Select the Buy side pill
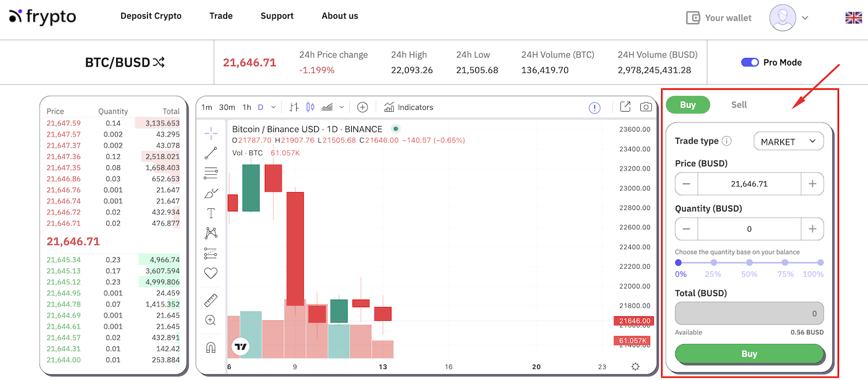 [688, 104]
